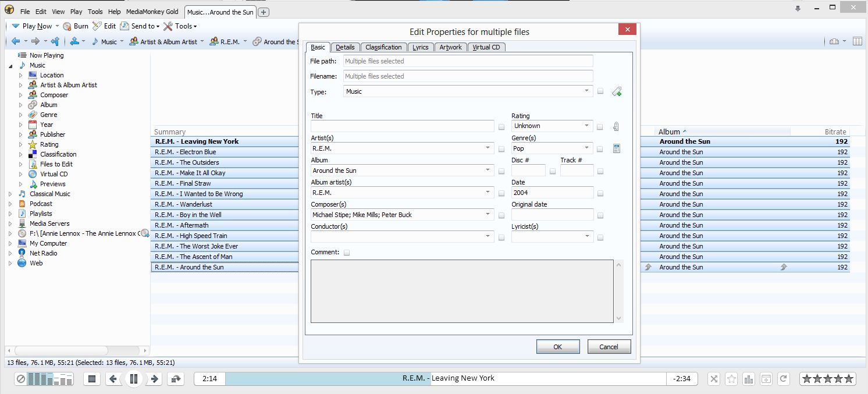The height and width of the screenshot is (394, 868).
Task: Tick the checkbox next to Artist(s)
Action: tap(501, 149)
